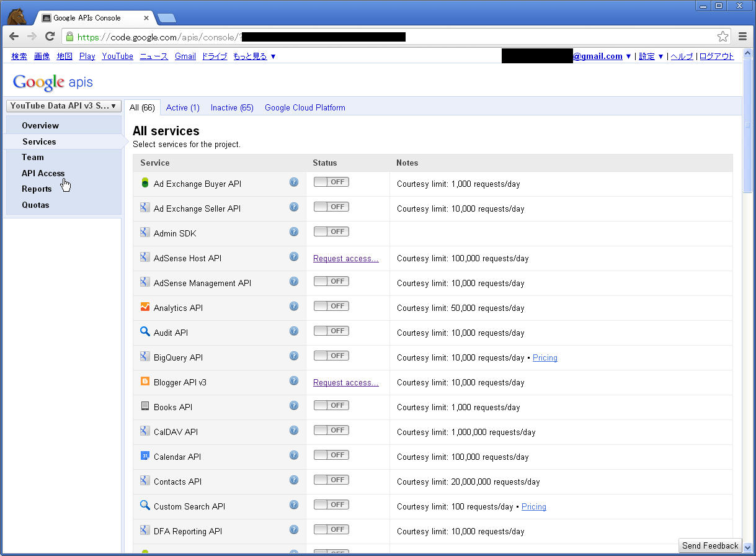The height and width of the screenshot is (556, 756).
Task: Click help icon for Blogger API v3
Action: [294, 381]
